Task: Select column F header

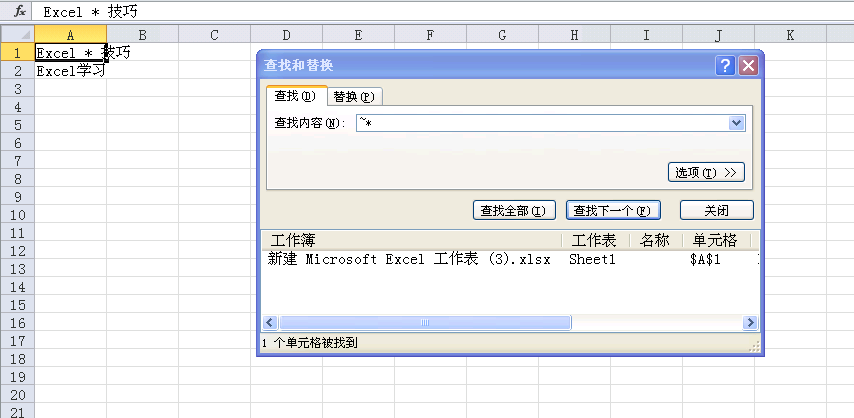Action: coord(430,35)
